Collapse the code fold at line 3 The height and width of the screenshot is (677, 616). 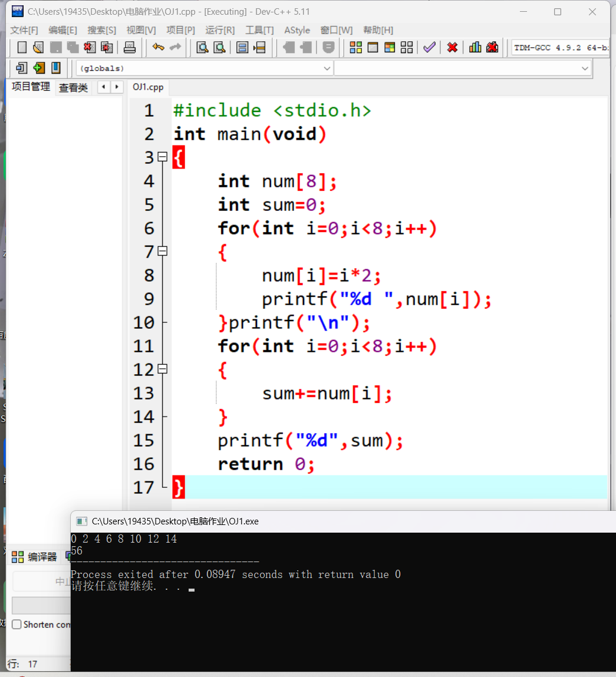[x=163, y=157]
